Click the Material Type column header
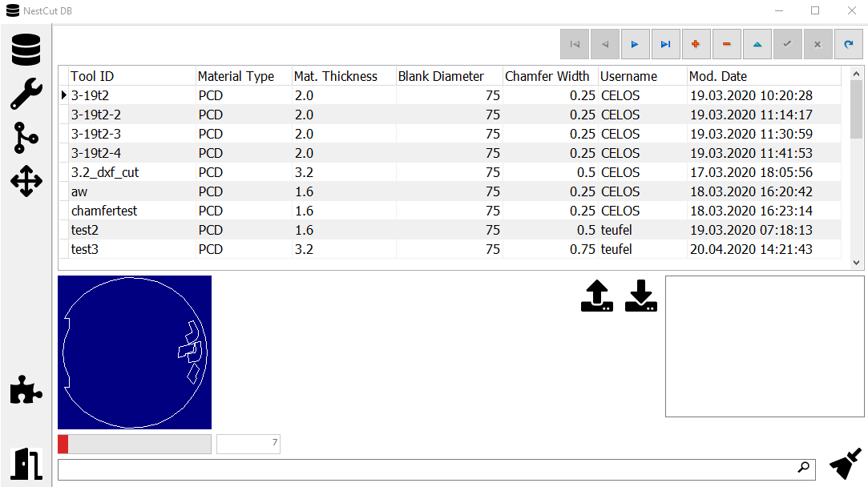Image resolution: width=868 pixels, height=487 pixels. click(x=244, y=76)
